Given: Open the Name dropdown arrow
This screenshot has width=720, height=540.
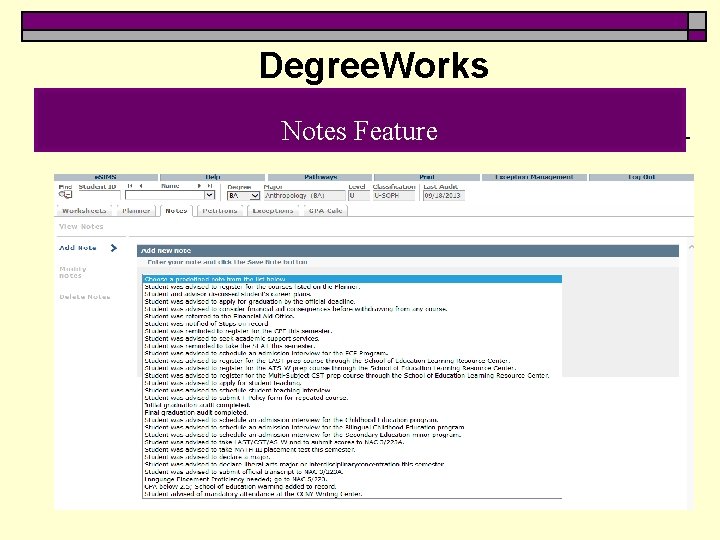Looking at the screenshot, I should [209, 195].
